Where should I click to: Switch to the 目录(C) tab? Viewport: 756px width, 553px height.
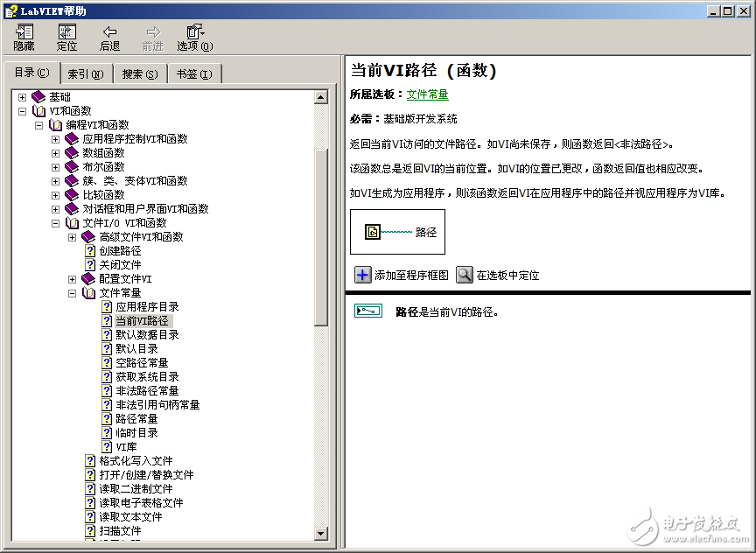coord(31,73)
